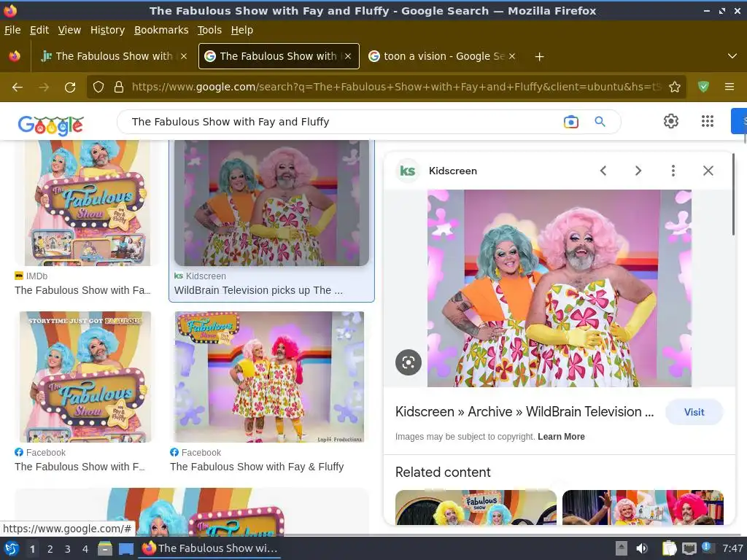This screenshot has width=747, height=560.
Task: Open WildBrain Television picks up result
Action: pos(258,290)
